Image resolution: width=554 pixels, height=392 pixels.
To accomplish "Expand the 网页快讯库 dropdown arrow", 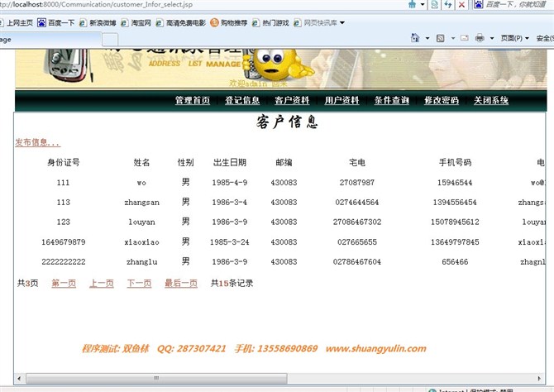I will pos(342,23).
